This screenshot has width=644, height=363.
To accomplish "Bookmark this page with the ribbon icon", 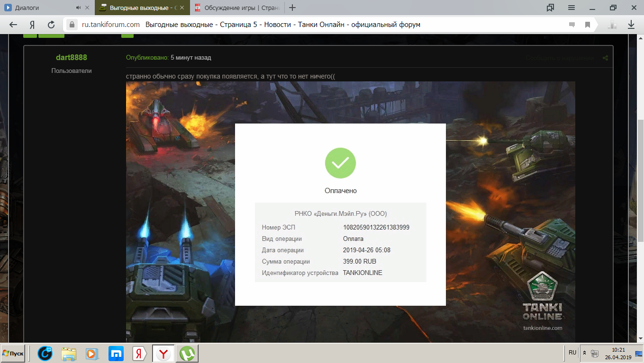I will 588,25.
